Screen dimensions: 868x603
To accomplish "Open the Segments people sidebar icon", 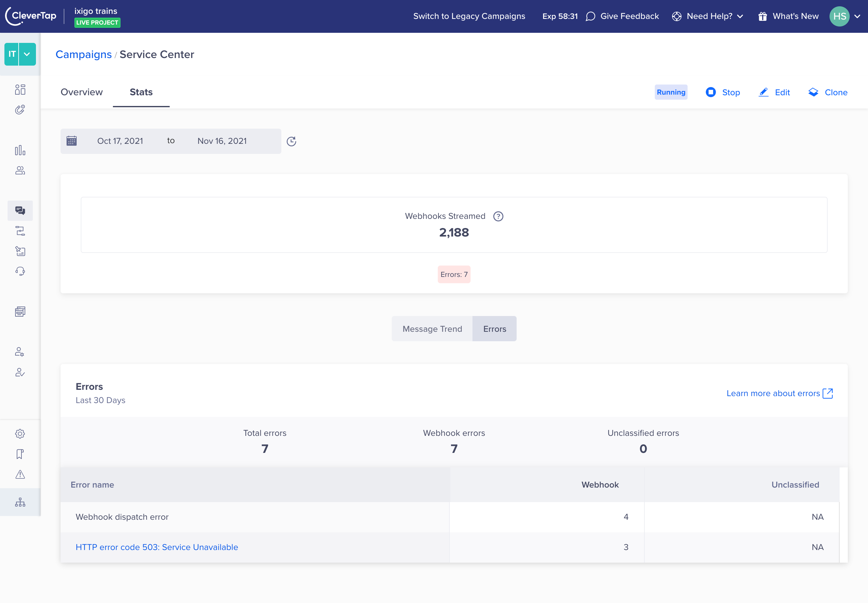I will click(20, 170).
